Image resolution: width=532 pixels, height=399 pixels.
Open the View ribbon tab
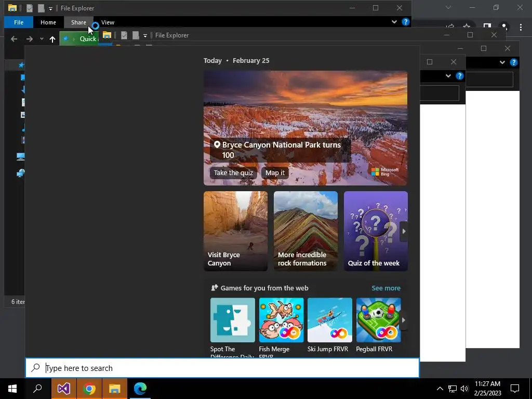click(x=108, y=22)
